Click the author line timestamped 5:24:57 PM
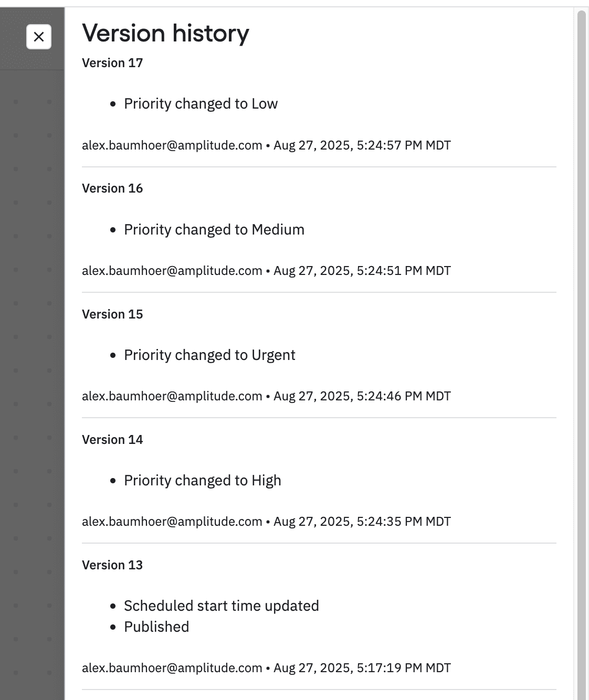This screenshot has width=589, height=700. [266, 145]
